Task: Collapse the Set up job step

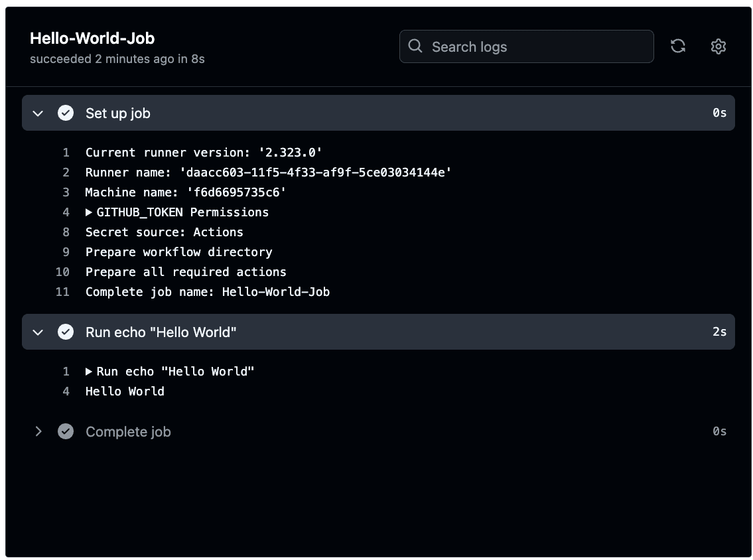Action: [x=38, y=113]
